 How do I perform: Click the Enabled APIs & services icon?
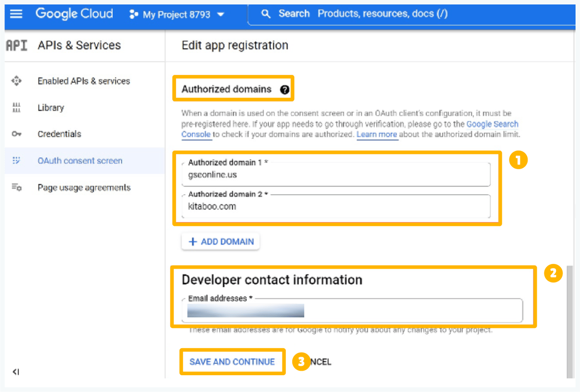(x=16, y=81)
